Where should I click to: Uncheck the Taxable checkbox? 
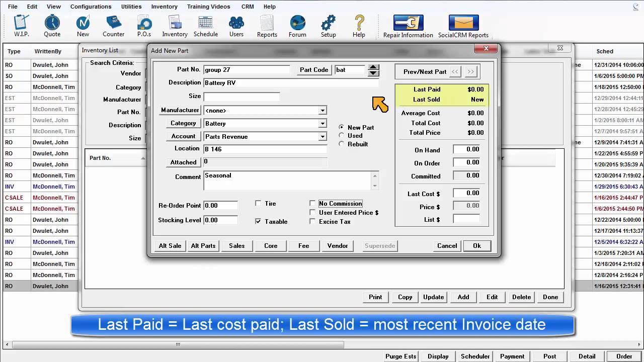[x=258, y=222]
